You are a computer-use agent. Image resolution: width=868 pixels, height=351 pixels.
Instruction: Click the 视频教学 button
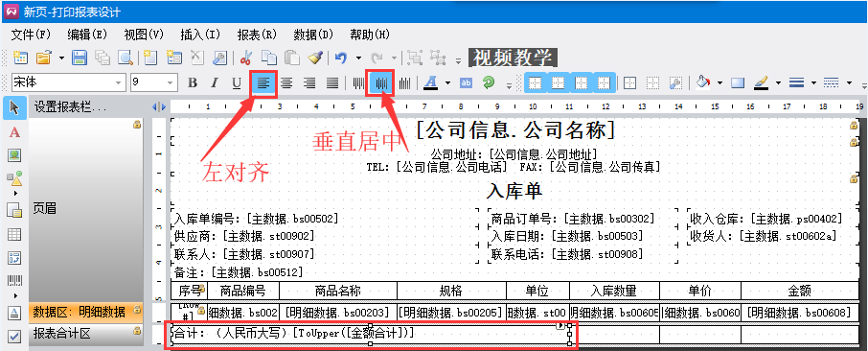pos(513,58)
